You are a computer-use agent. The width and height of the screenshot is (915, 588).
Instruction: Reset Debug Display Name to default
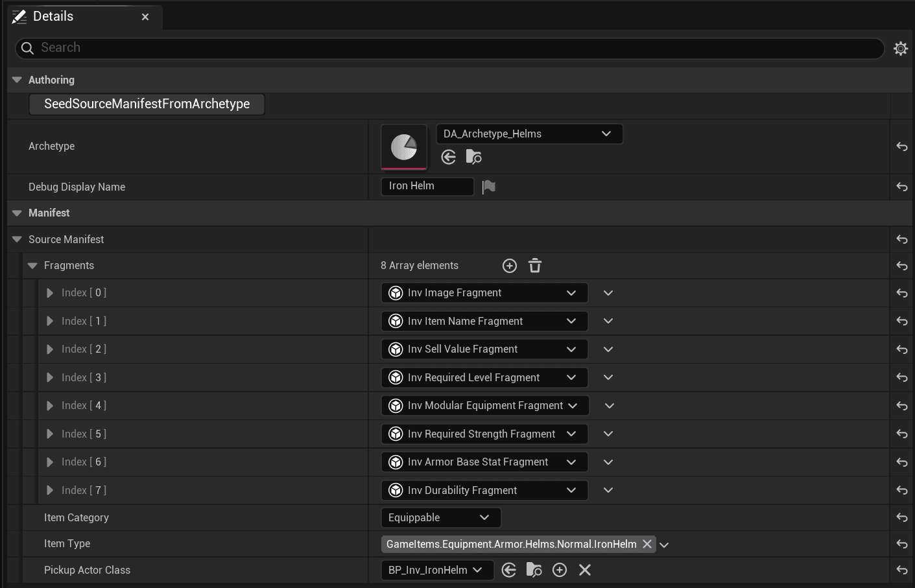pos(901,187)
